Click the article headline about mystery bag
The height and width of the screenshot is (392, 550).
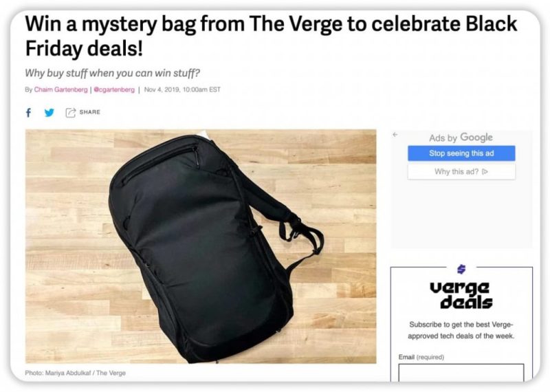coord(271,36)
